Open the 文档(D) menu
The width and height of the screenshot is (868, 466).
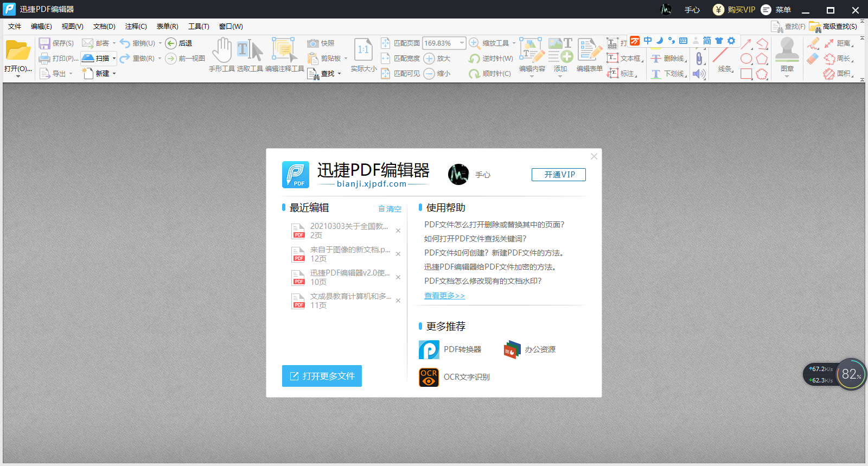coord(104,27)
